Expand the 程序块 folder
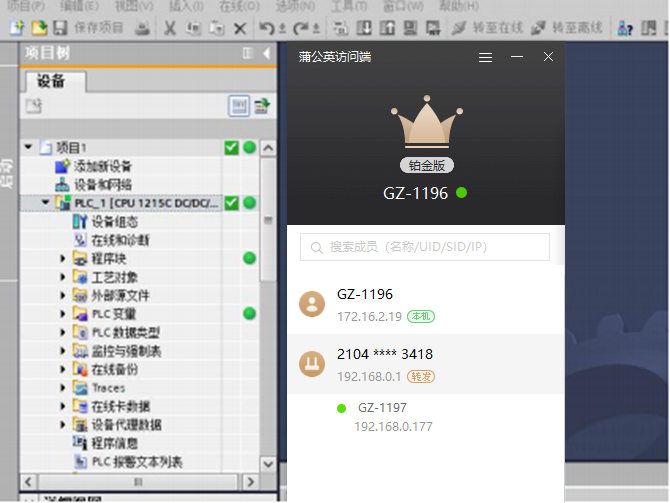 click(x=62, y=259)
